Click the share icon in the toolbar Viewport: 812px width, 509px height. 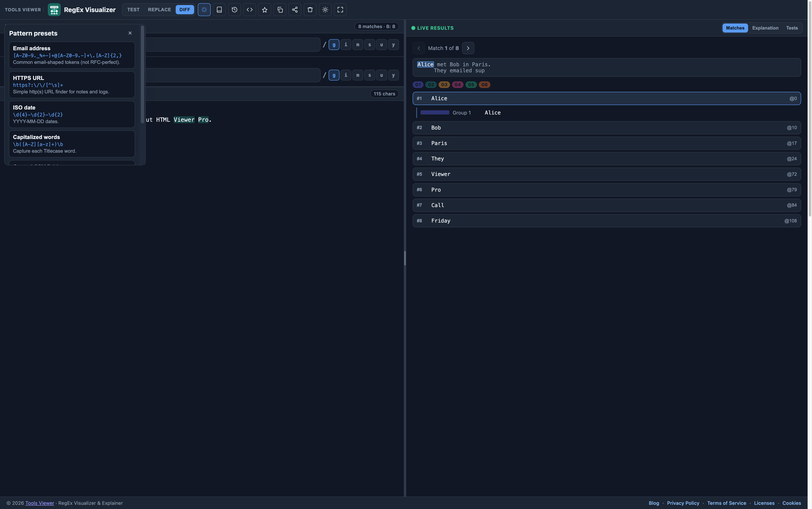click(x=295, y=10)
